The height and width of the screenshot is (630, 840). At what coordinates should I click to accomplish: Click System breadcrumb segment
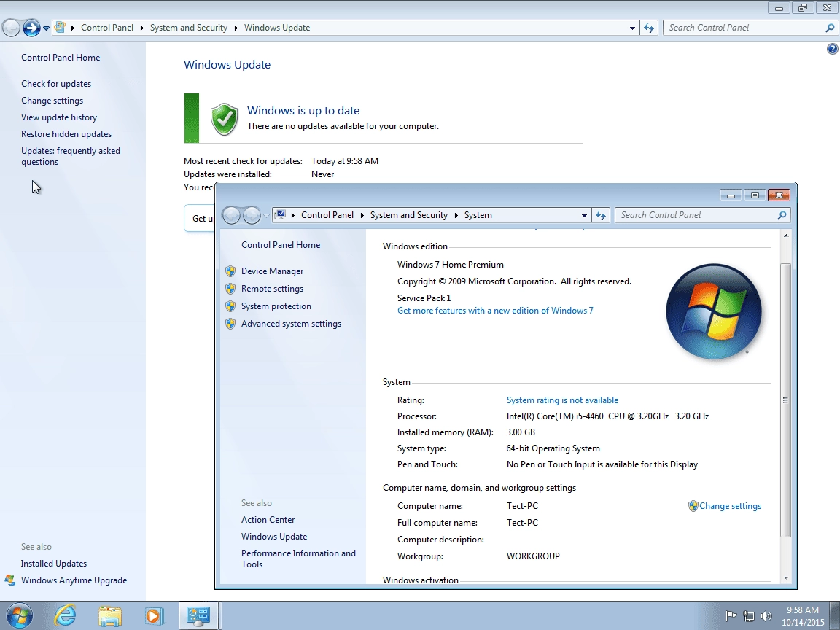[x=478, y=215]
